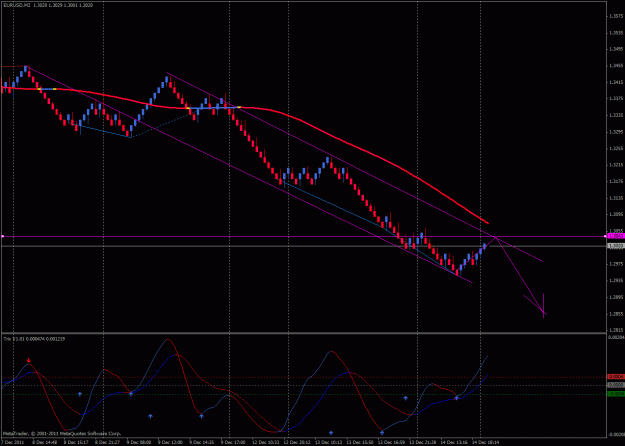This screenshot has height=446, width=625.
Task: Click the Trix indicator label text
Action: click(34, 339)
